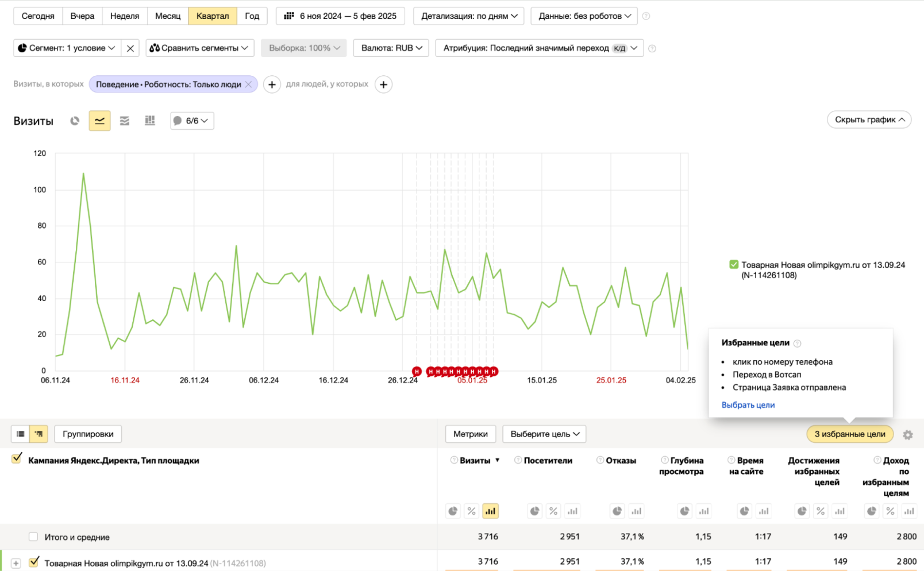Open the Сравнить сегменты dropdown

(200, 48)
